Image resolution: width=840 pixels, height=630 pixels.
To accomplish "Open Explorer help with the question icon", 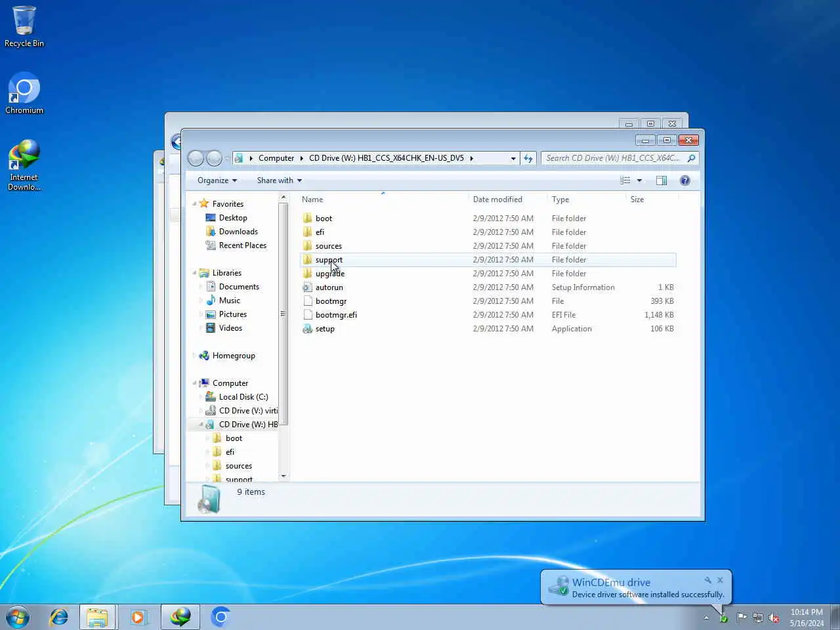I will (x=685, y=180).
